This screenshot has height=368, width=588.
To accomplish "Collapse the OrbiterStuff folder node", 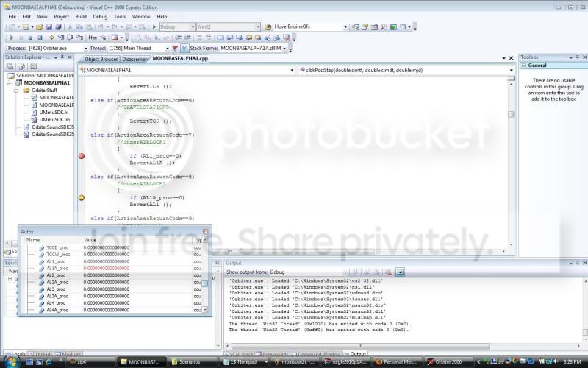I will 16,91.
